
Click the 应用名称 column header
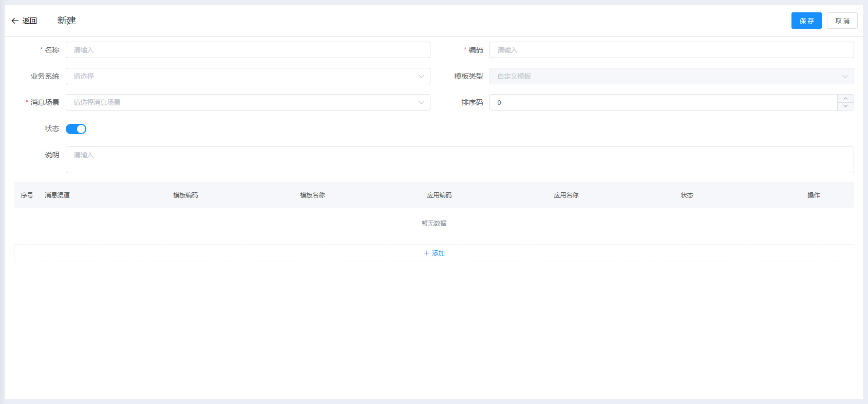[x=566, y=195]
